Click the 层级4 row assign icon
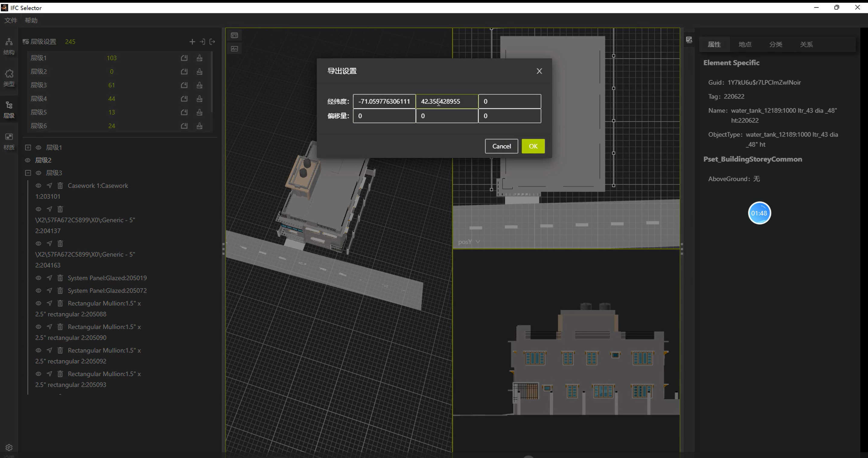868x458 pixels. (x=184, y=99)
